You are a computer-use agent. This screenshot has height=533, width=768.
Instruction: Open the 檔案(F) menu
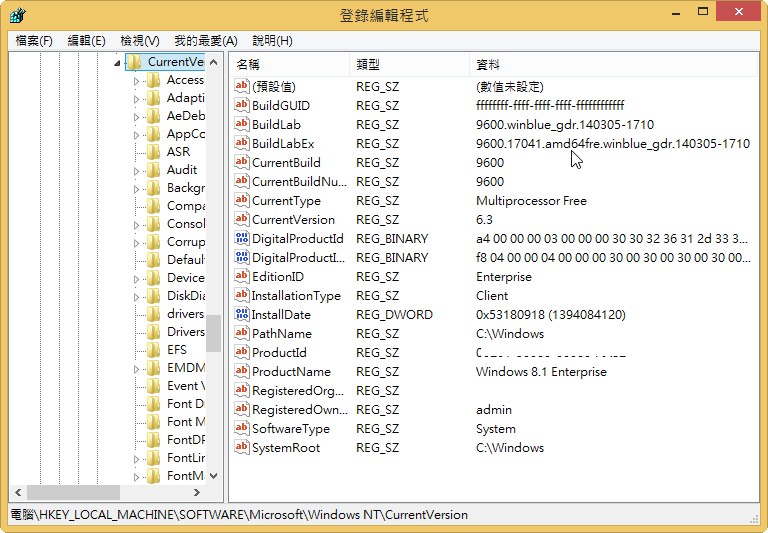[34, 41]
